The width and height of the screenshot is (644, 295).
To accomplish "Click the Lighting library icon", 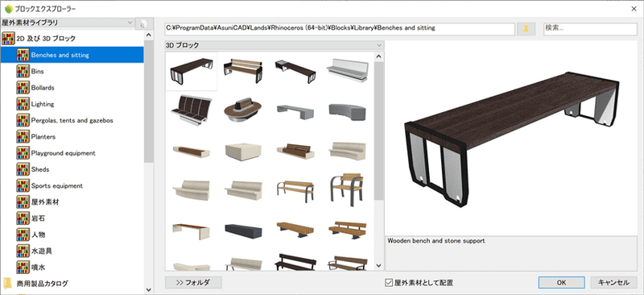I will 23,104.
